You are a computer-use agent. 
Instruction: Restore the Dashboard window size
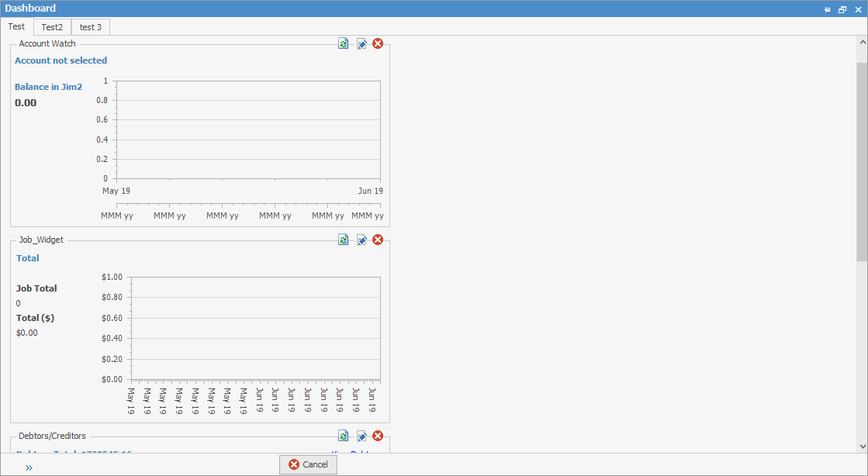842,9
